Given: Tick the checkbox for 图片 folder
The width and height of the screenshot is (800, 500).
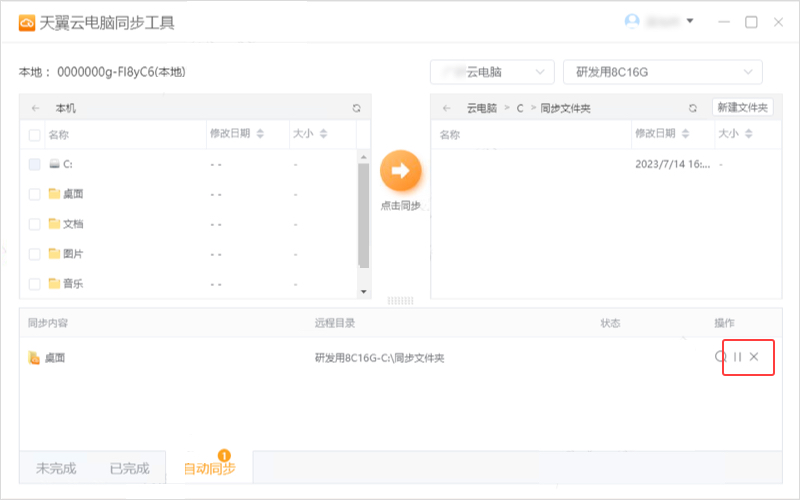Looking at the screenshot, I should tap(34, 254).
